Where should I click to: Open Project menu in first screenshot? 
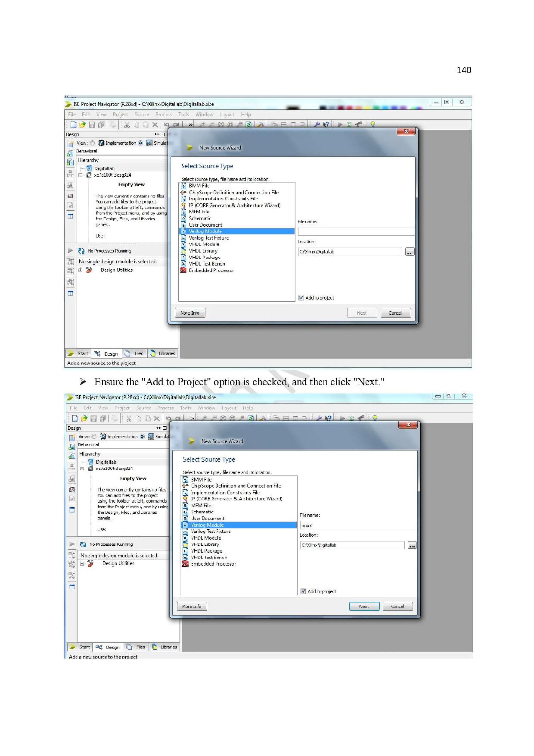coord(120,115)
